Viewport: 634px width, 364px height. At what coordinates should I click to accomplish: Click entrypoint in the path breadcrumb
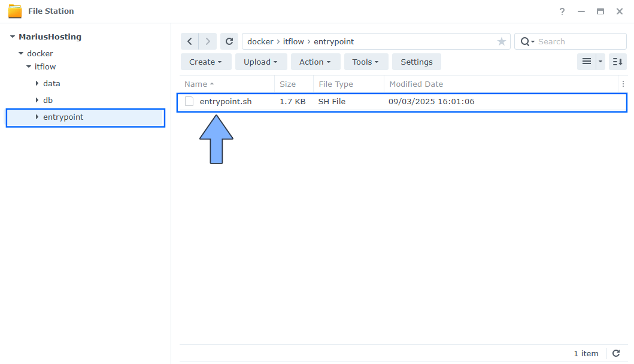(333, 42)
